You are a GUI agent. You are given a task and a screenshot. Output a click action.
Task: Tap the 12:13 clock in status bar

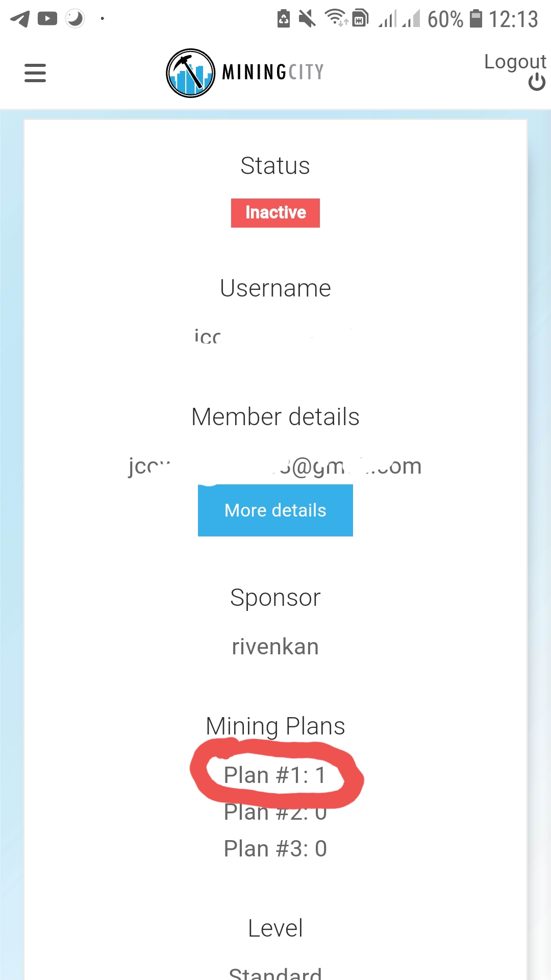point(513,19)
